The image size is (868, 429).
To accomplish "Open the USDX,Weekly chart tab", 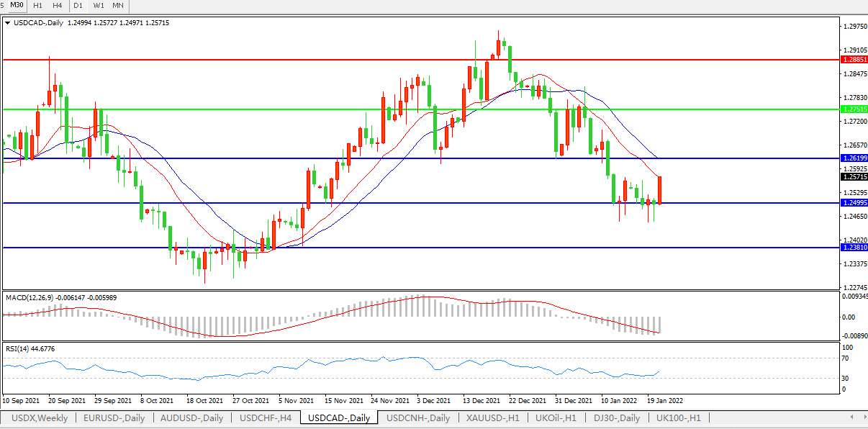I will (39, 418).
